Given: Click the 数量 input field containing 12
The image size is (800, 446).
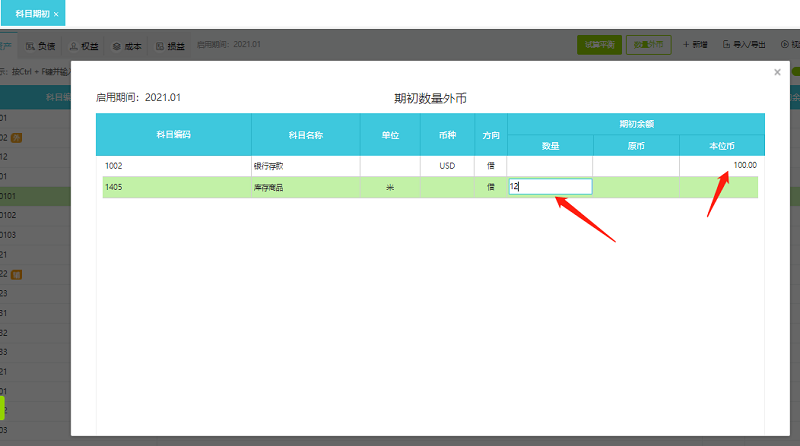Looking at the screenshot, I should coord(550,187).
